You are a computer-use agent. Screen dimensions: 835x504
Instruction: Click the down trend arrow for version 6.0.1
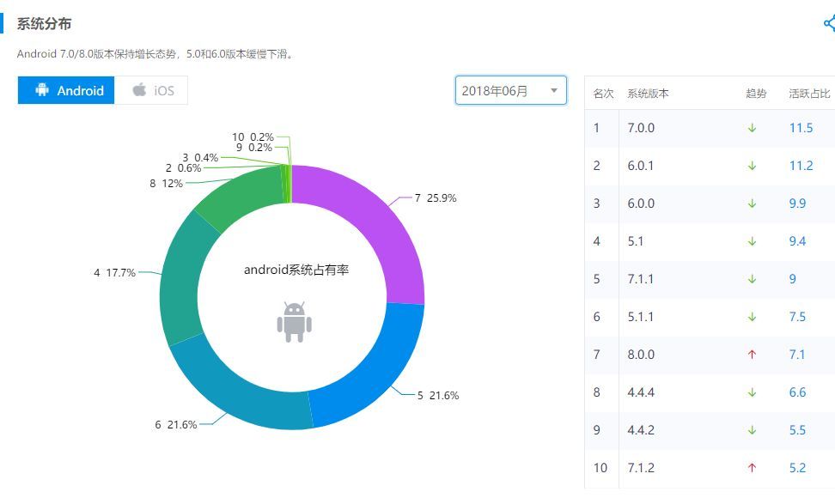(752, 166)
